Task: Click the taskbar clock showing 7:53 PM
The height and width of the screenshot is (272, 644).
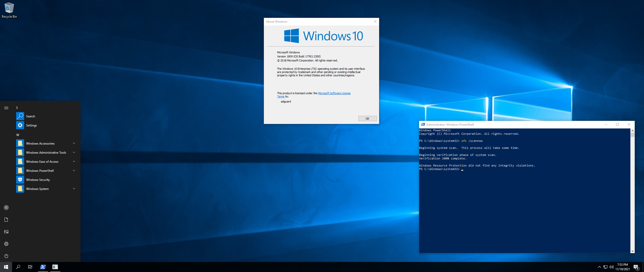Action: (622, 267)
